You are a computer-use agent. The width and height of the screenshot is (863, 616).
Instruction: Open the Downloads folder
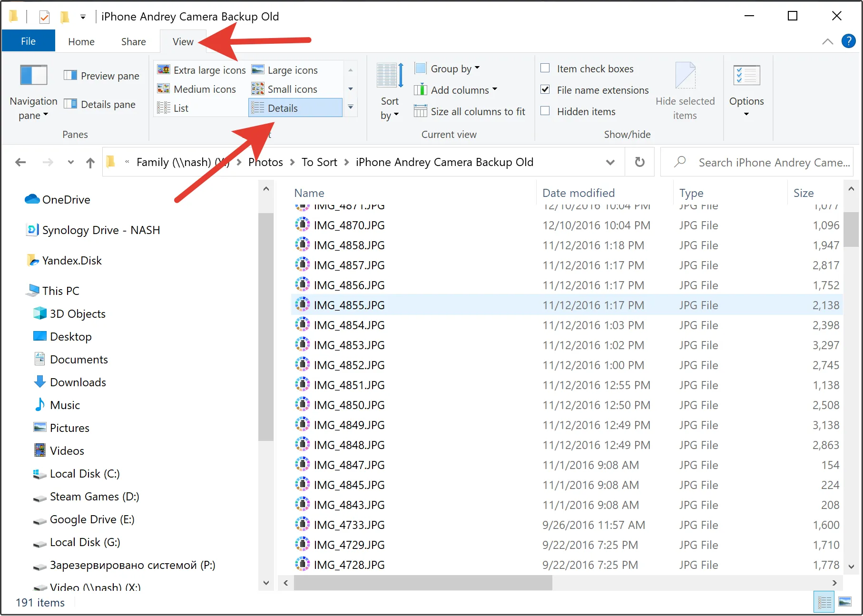coord(69,382)
